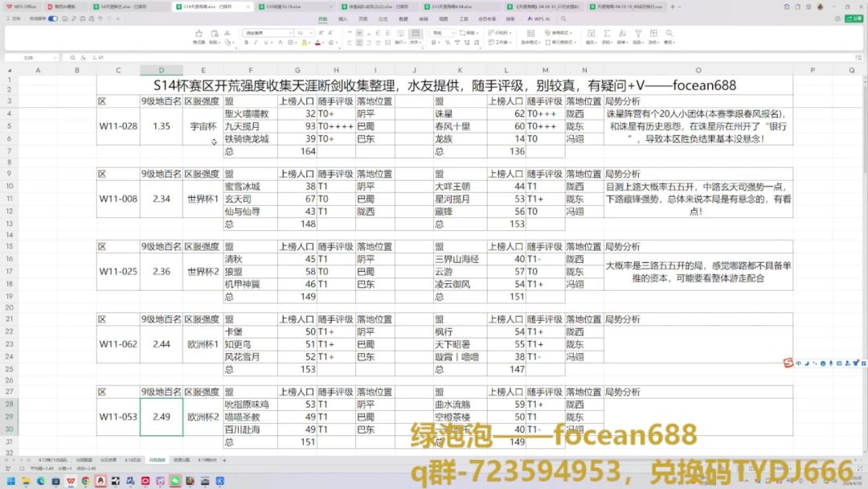Switch to the Insert ribbon tab

point(343,18)
